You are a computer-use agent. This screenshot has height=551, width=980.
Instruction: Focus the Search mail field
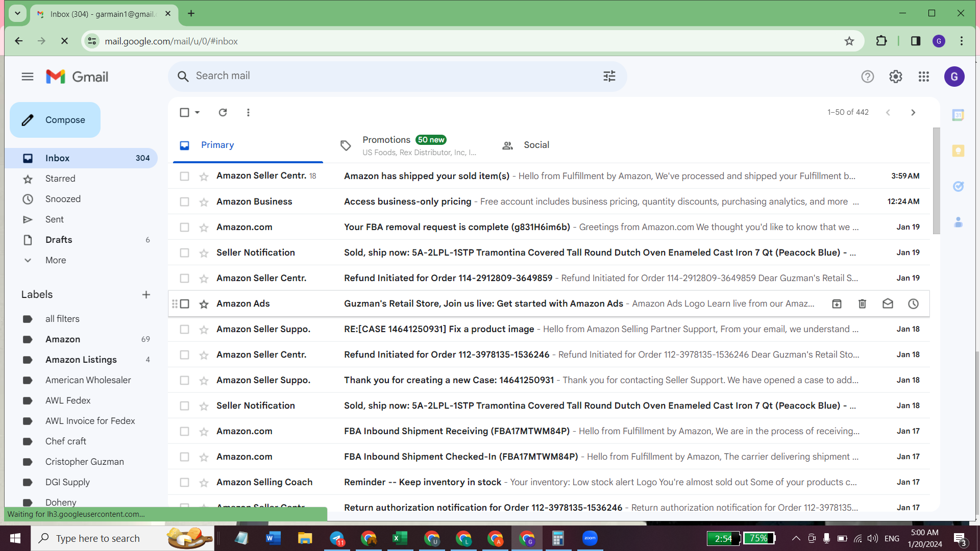[397, 76]
